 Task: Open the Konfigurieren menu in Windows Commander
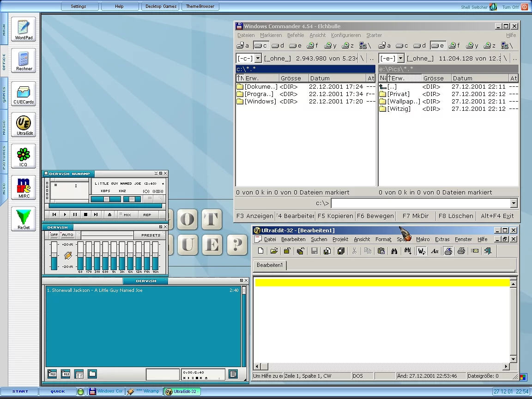346,35
